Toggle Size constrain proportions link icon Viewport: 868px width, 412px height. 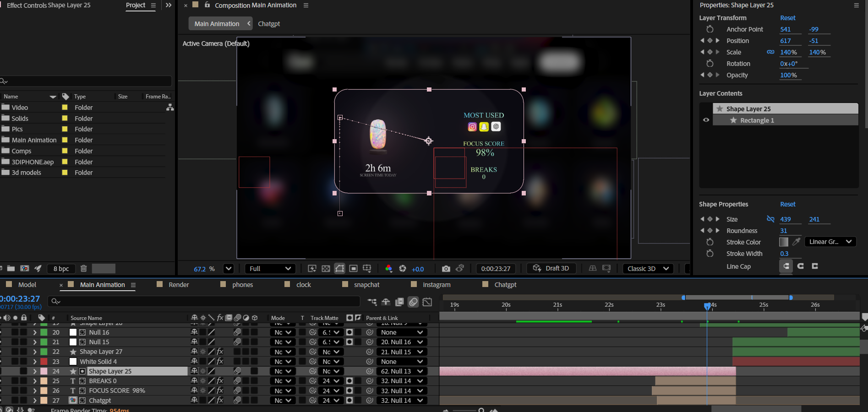[770, 219]
